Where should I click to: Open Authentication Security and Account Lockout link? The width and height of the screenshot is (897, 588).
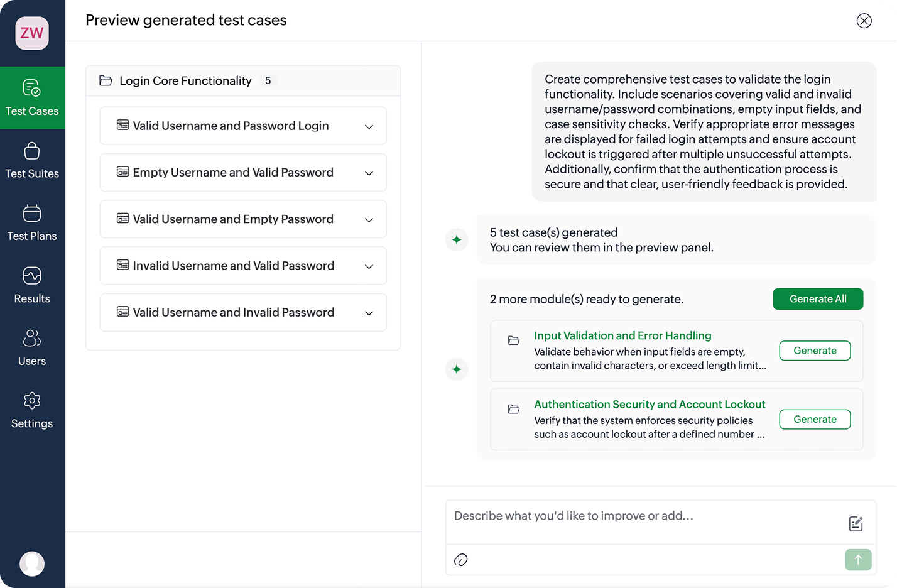[650, 404]
